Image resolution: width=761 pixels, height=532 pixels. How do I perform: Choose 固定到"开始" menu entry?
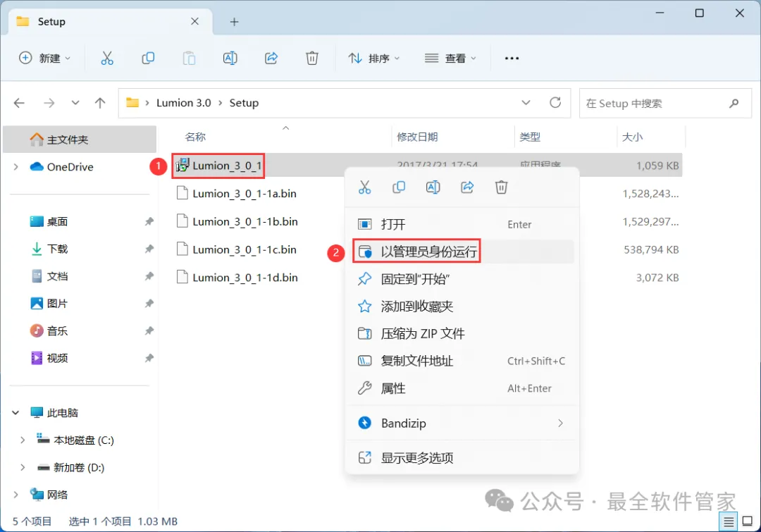click(462, 279)
